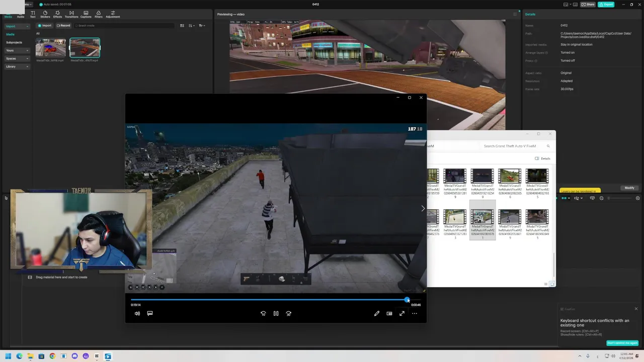Click Don't remind me again button
Screen dimensions: 644x362
pos(622,343)
